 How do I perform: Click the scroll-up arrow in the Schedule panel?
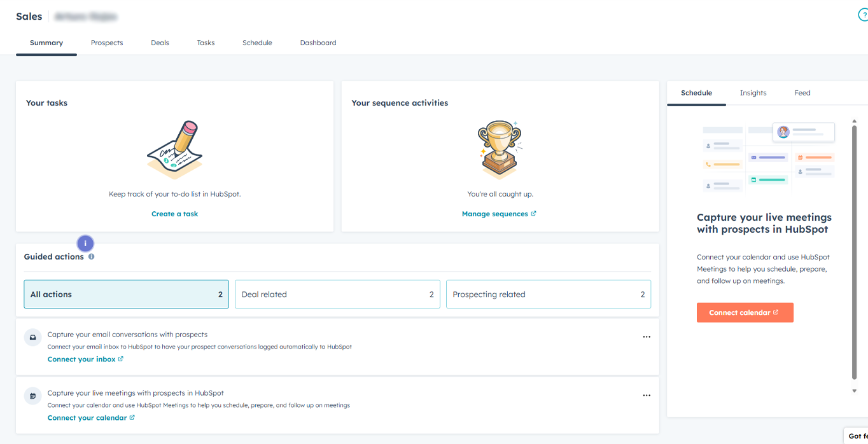point(854,119)
